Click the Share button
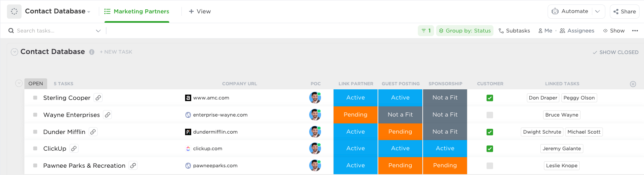The width and height of the screenshot is (644, 175). (624, 11)
